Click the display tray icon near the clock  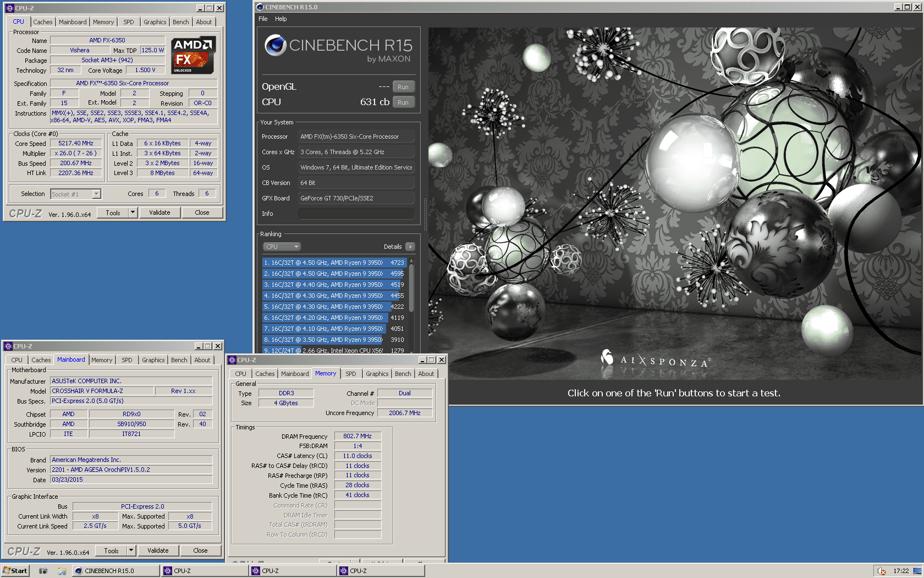click(x=917, y=571)
